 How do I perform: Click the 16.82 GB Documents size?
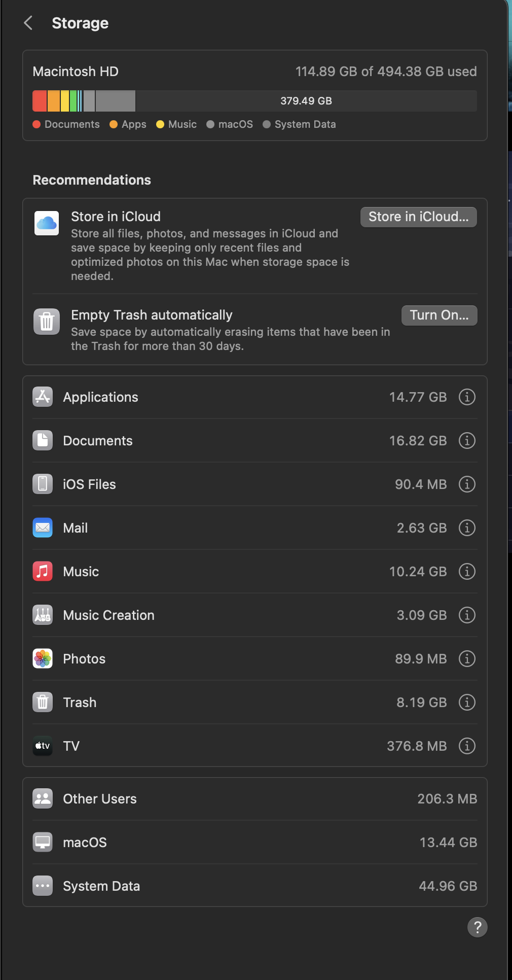point(418,440)
